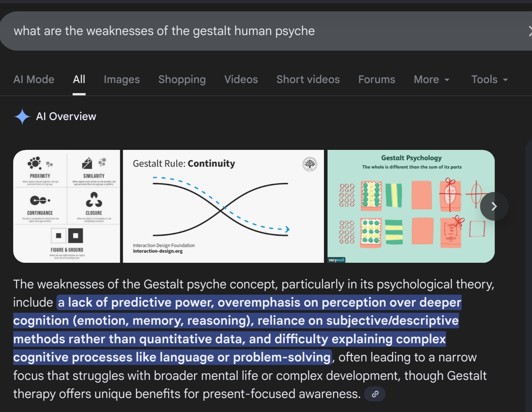Open the source link chip after the summary

375,394
